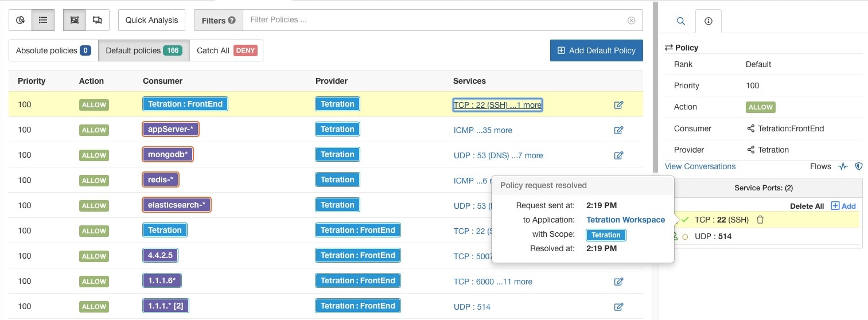868x320 pixels.
Task: Open the ICMP ...35 more services link
Action: pos(482,130)
